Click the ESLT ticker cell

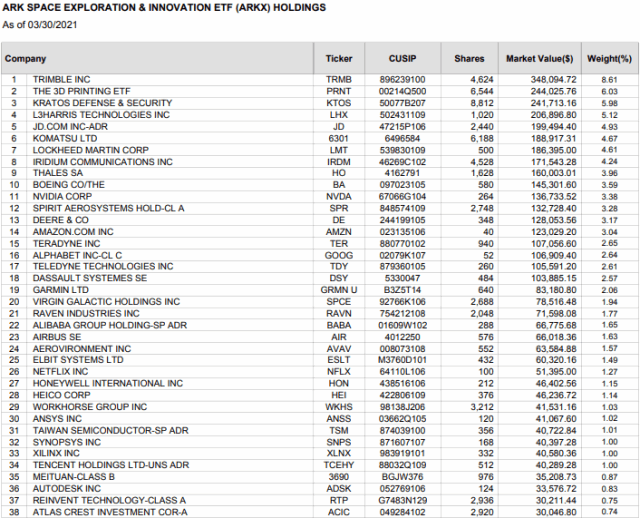pyautogui.click(x=339, y=360)
